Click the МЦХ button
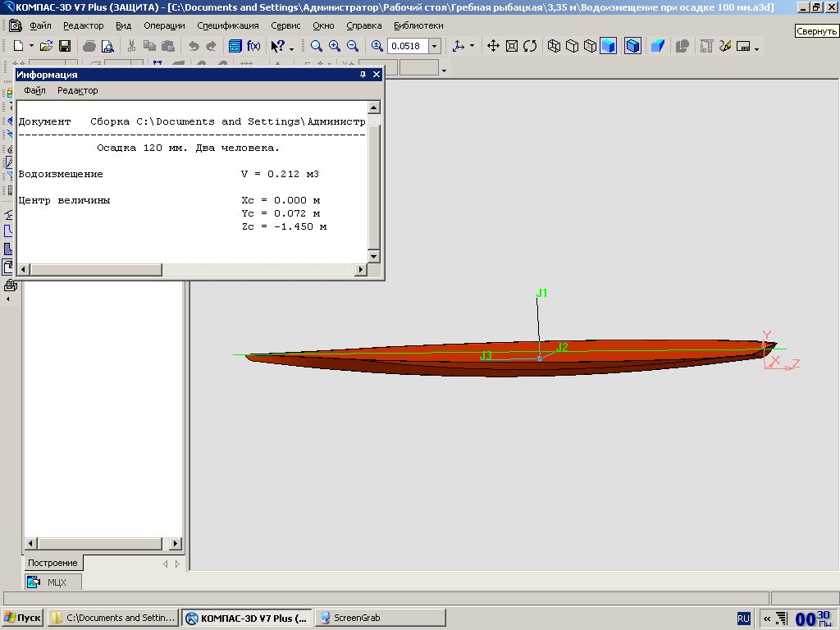This screenshot has height=630, width=840. pos(53,582)
